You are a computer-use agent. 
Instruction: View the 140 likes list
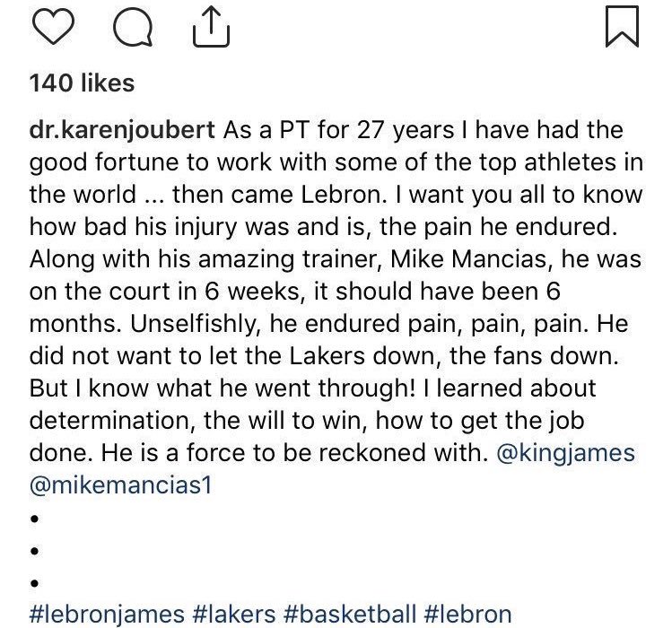click(82, 83)
